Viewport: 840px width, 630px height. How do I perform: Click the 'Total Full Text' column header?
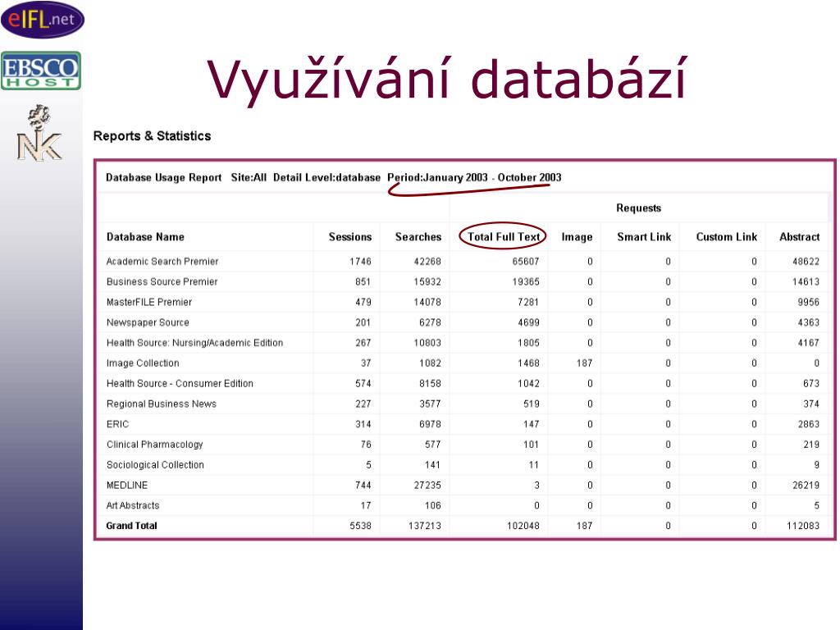[x=504, y=237]
